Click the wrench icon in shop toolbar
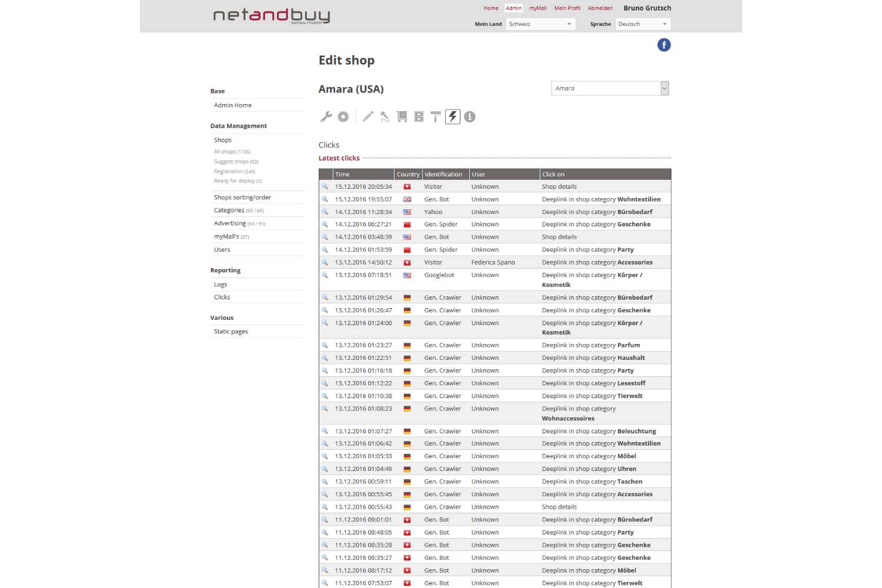The height and width of the screenshot is (588, 882). coord(326,116)
